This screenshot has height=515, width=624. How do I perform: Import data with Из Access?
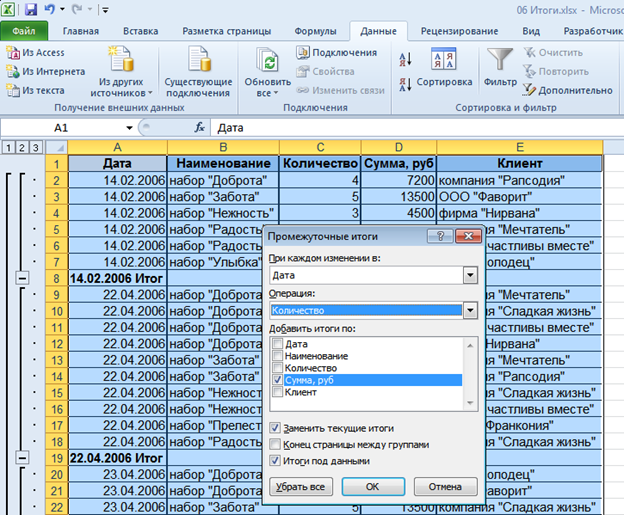click(35, 53)
